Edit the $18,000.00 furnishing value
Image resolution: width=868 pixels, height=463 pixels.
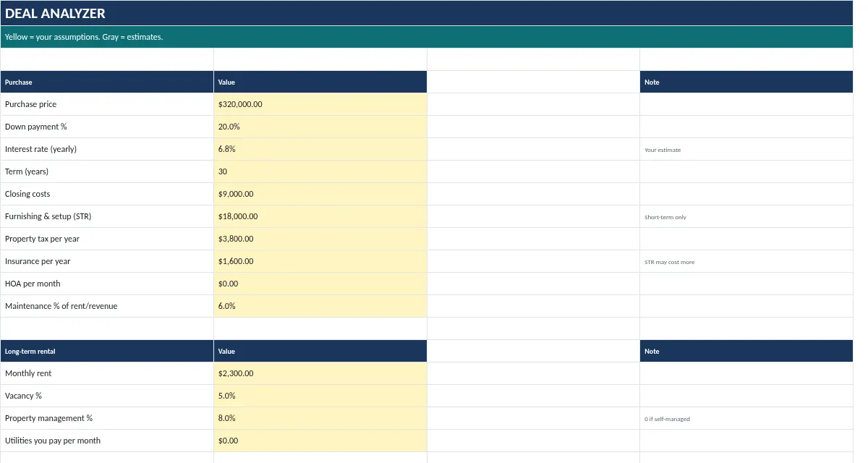click(320, 216)
